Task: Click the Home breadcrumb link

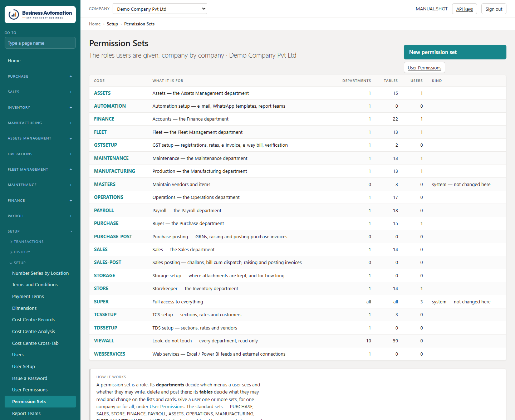Action: [95, 24]
